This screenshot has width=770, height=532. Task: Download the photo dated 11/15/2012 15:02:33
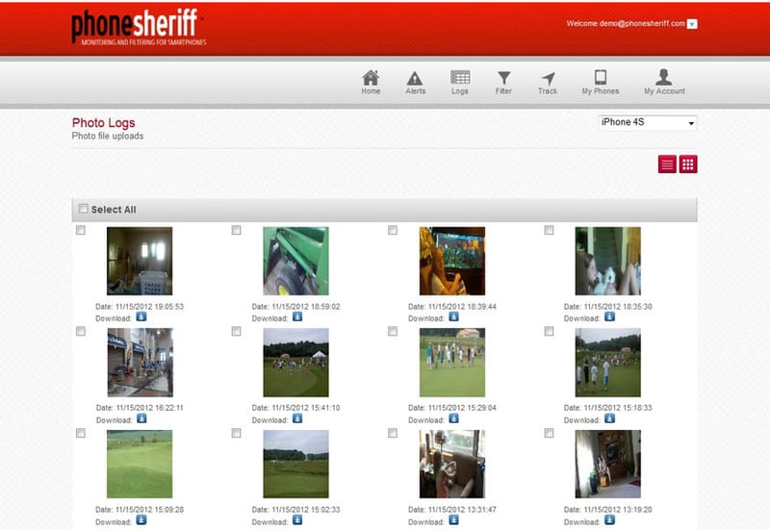pyautogui.click(x=297, y=519)
